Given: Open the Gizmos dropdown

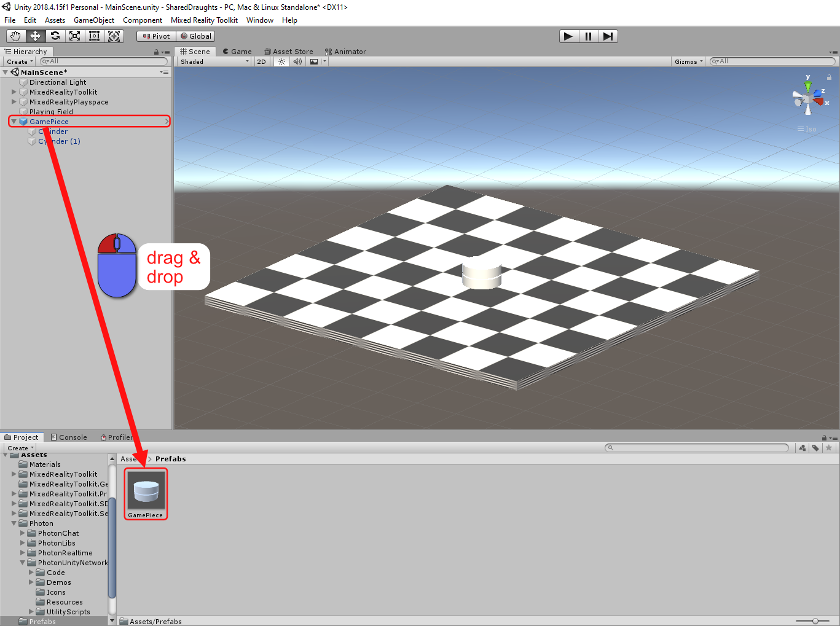Looking at the screenshot, I should (688, 61).
